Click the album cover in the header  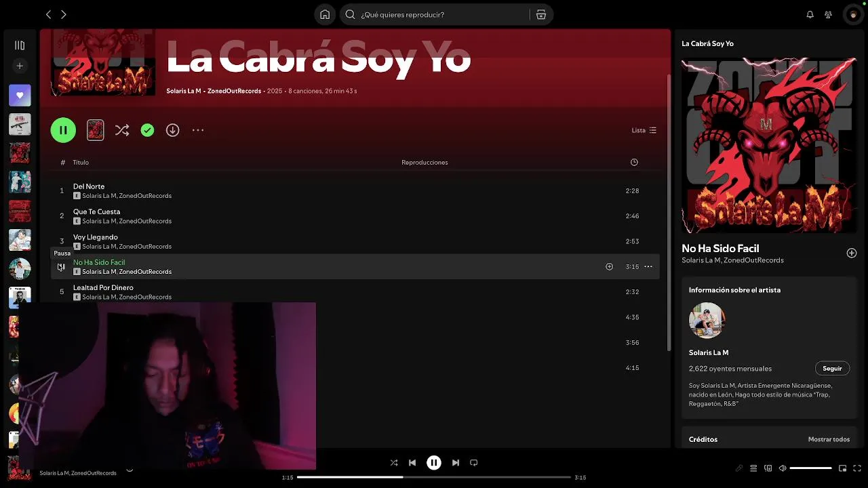tap(103, 62)
